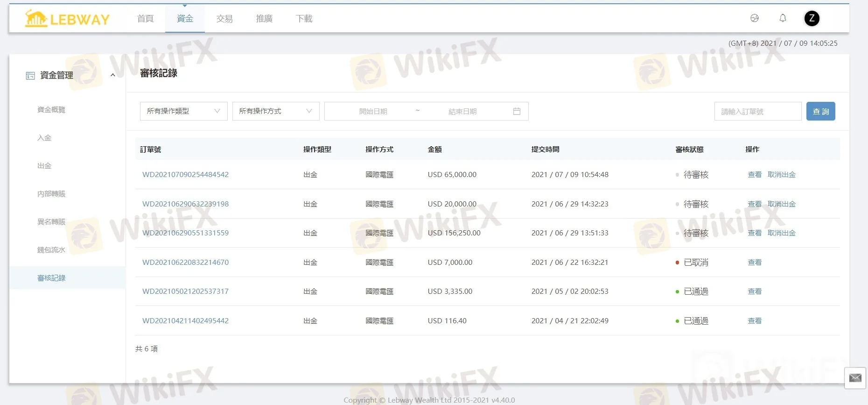This screenshot has width=868, height=405.
Task: Open the mail envelope widget
Action: pyautogui.click(x=855, y=378)
